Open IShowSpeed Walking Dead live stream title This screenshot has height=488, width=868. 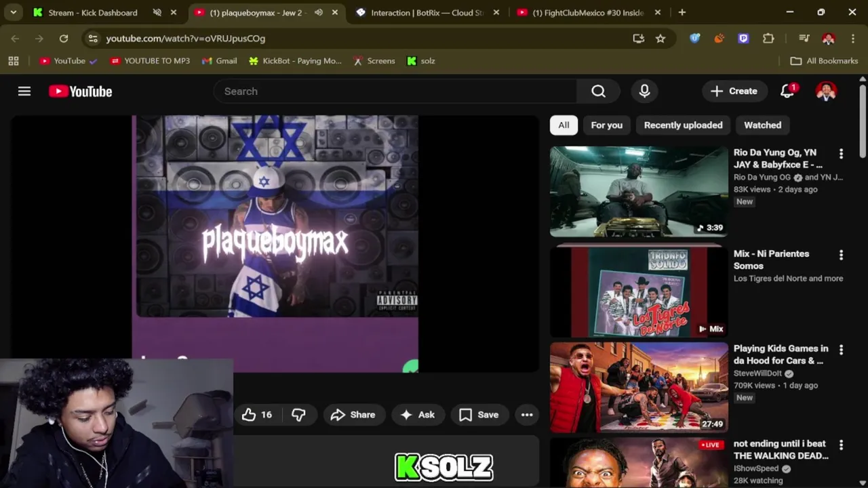point(781,449)
